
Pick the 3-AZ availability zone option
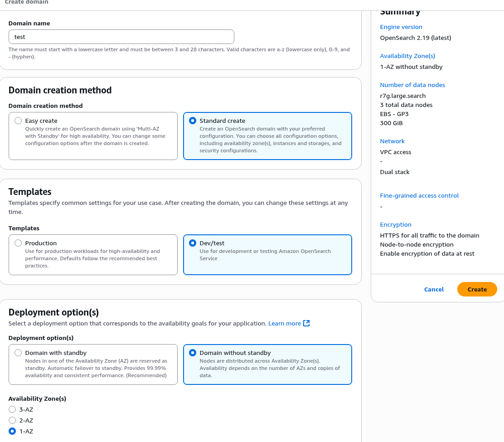click(x=12, y=409)
